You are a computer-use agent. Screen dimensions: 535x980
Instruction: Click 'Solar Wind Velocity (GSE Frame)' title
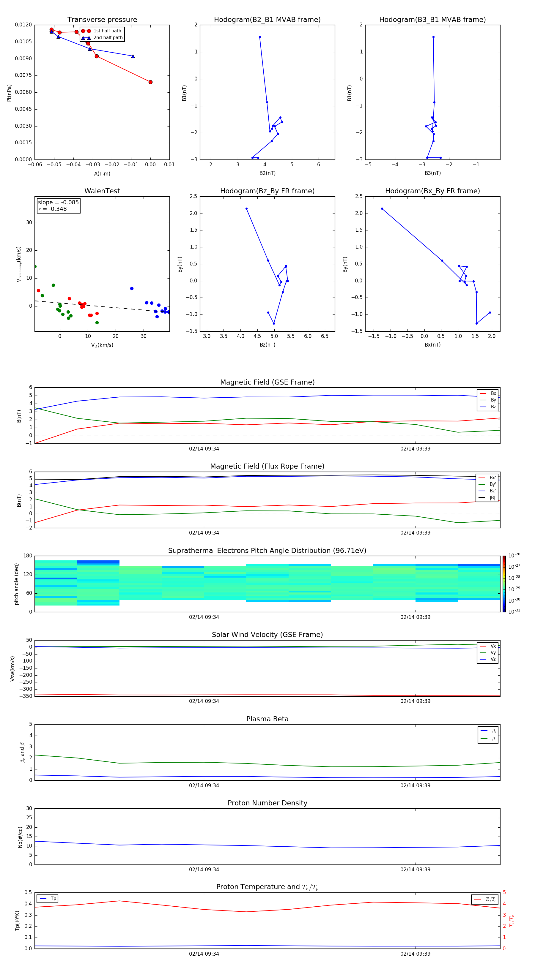point(267,635)
